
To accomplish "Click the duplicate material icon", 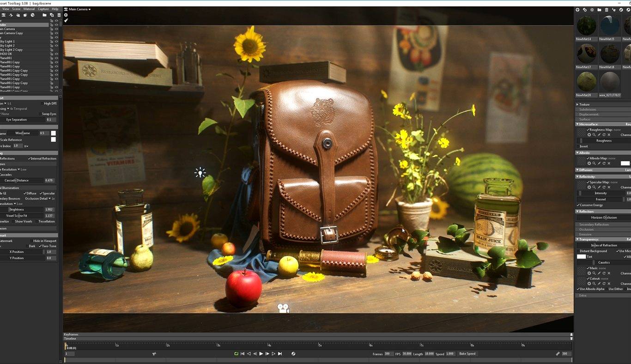I will pos(585,10).
